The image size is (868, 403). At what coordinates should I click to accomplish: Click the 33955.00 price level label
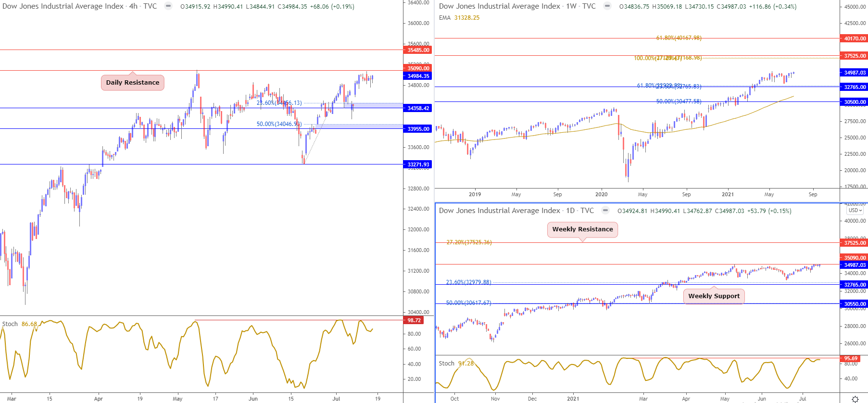417,129
